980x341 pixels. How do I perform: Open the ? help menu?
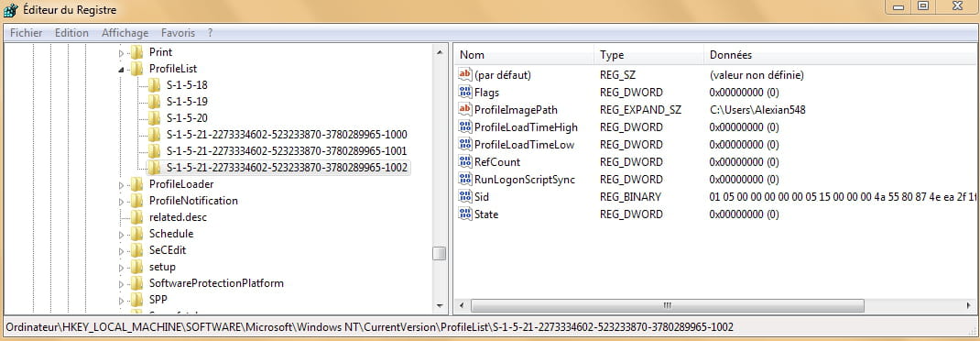click(210, 33)
